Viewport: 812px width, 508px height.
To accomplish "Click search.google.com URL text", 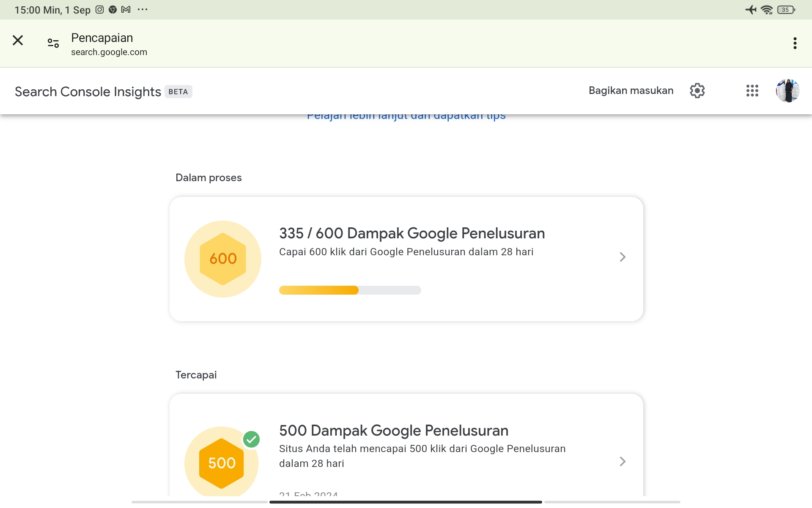I will (x=109, y=52).
